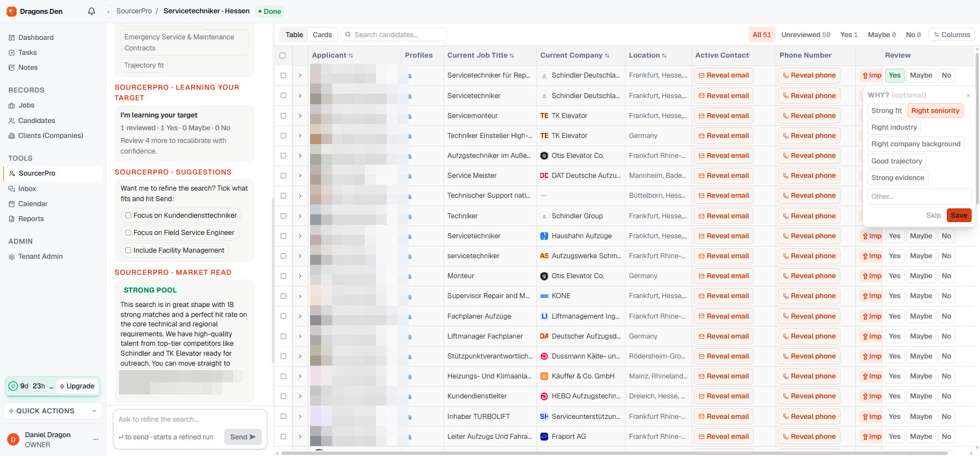Go to Notes in sidebar
The image size is (980, 456).
[x=28, y=68]
